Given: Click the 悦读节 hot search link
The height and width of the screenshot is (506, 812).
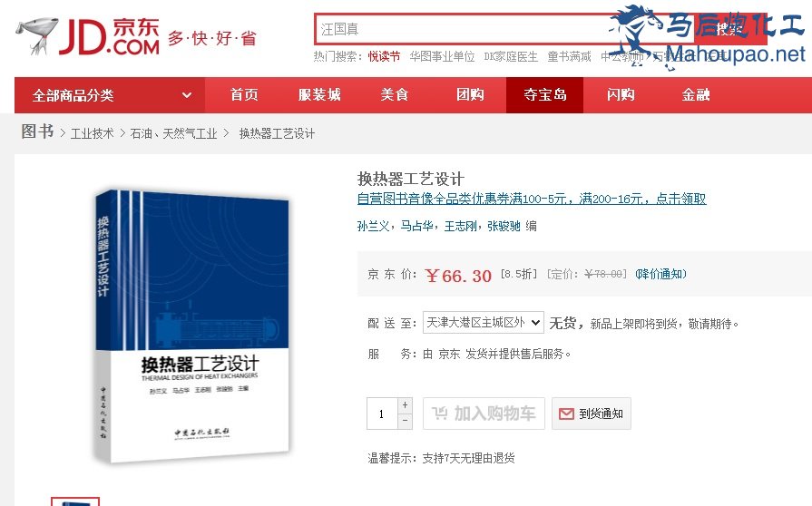Looking at the screenshot, I should click(384, 56).
